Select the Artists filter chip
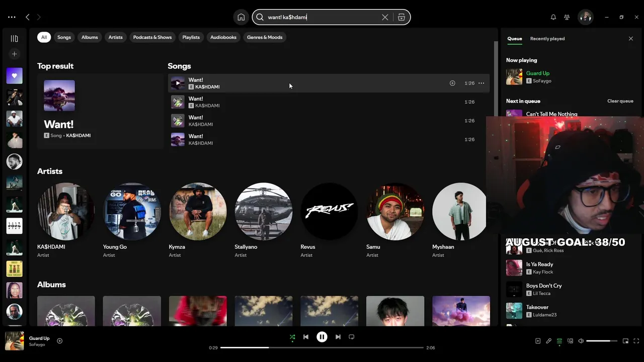Image resolution: width=644 pixels, height=362 pixels. [115, 37]
